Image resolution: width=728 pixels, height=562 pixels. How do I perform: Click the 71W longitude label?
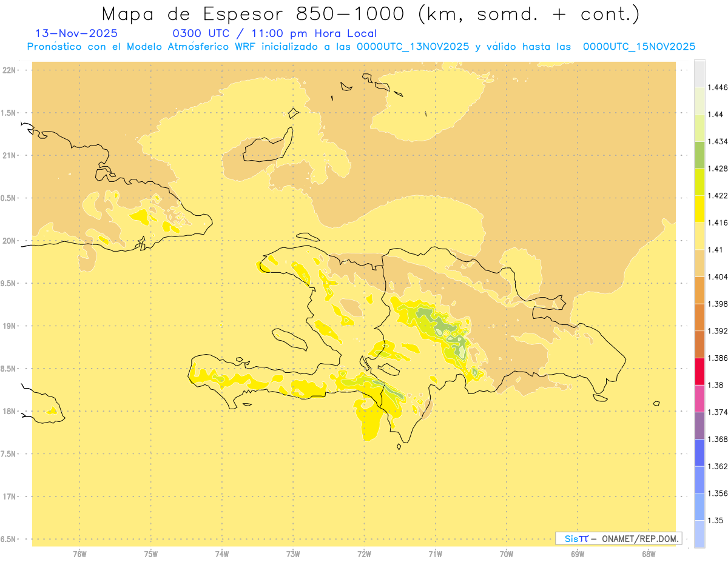pos(435,554)
